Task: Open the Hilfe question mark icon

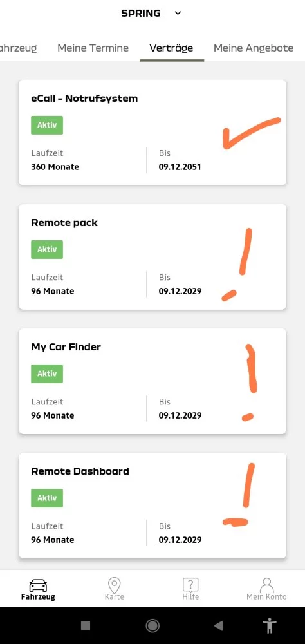Action: (x=190, y=585)
